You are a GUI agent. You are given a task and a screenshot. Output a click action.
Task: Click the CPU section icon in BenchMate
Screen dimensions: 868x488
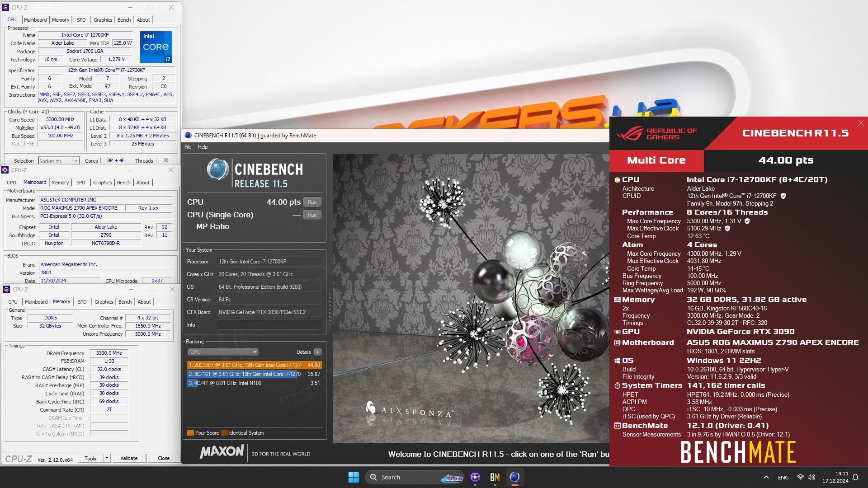(617, 180)
